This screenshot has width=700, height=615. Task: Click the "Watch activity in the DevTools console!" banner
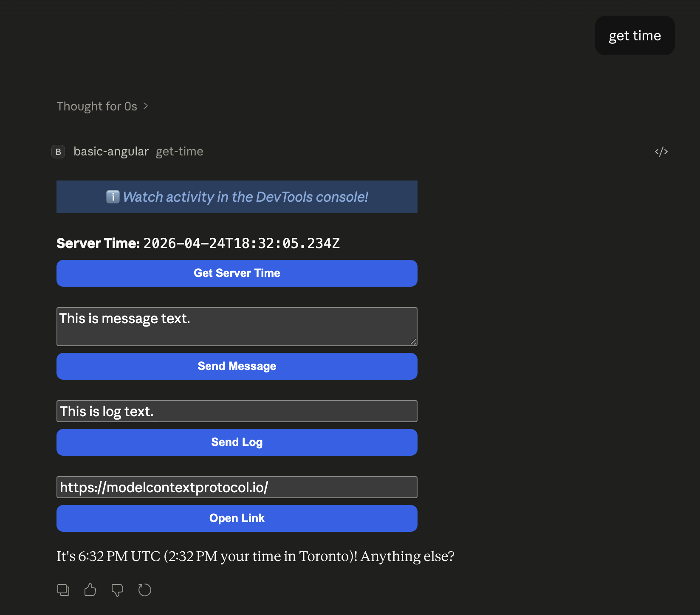tap(237, 197)
